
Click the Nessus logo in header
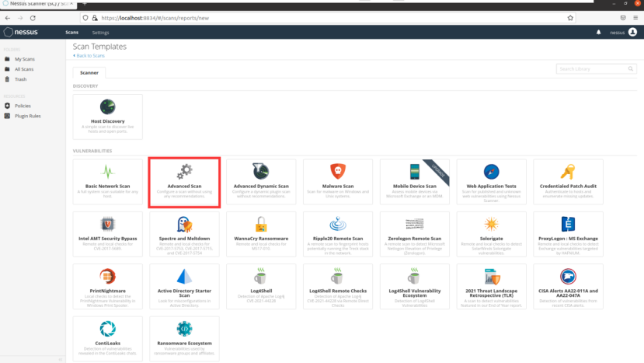(20, 32)
